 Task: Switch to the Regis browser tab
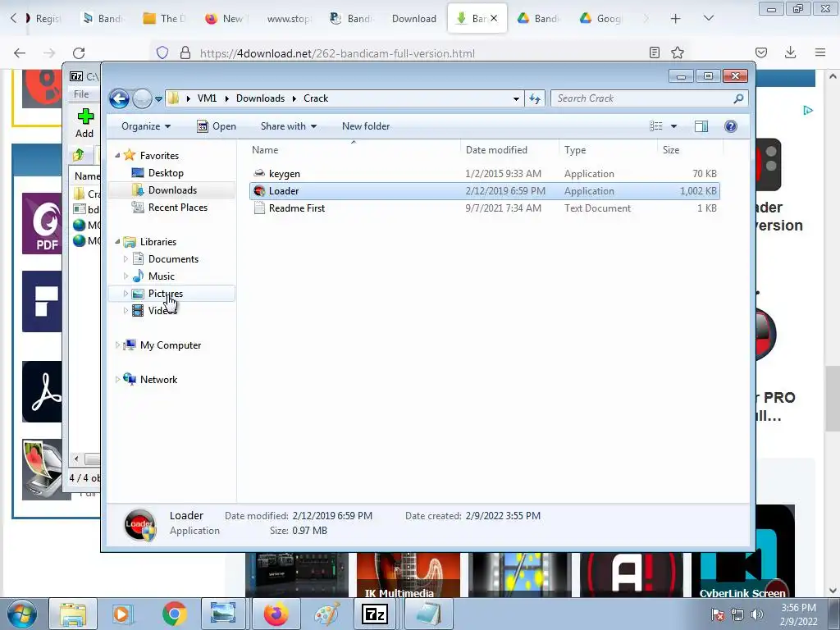coord(45,19)
